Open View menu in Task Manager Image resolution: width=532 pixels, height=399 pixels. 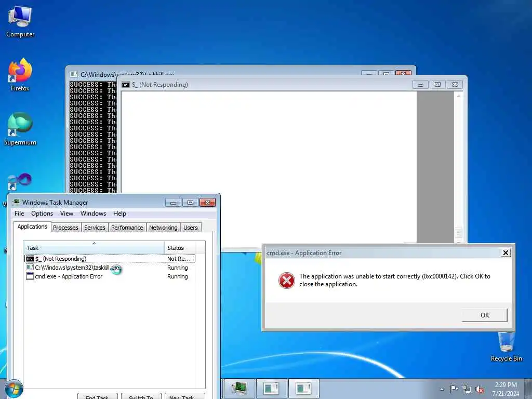pyautogui.click(x=66, y=214)
